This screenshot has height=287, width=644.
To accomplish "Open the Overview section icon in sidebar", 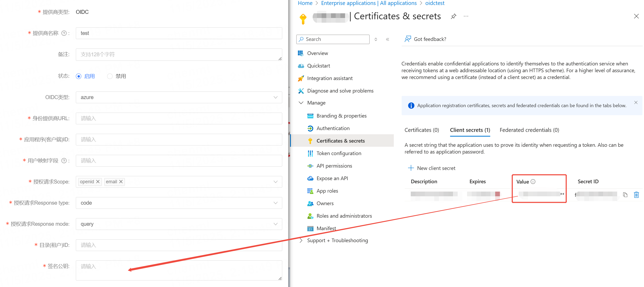I will [300, 53].
